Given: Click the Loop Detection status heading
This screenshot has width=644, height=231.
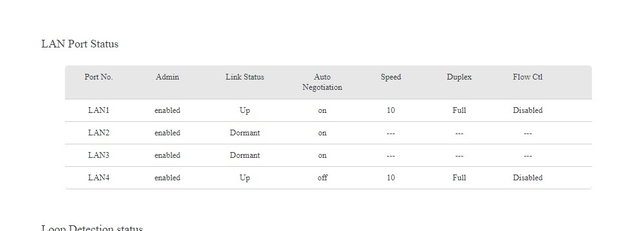Looking at the screenshot, I should pos(92,228).
